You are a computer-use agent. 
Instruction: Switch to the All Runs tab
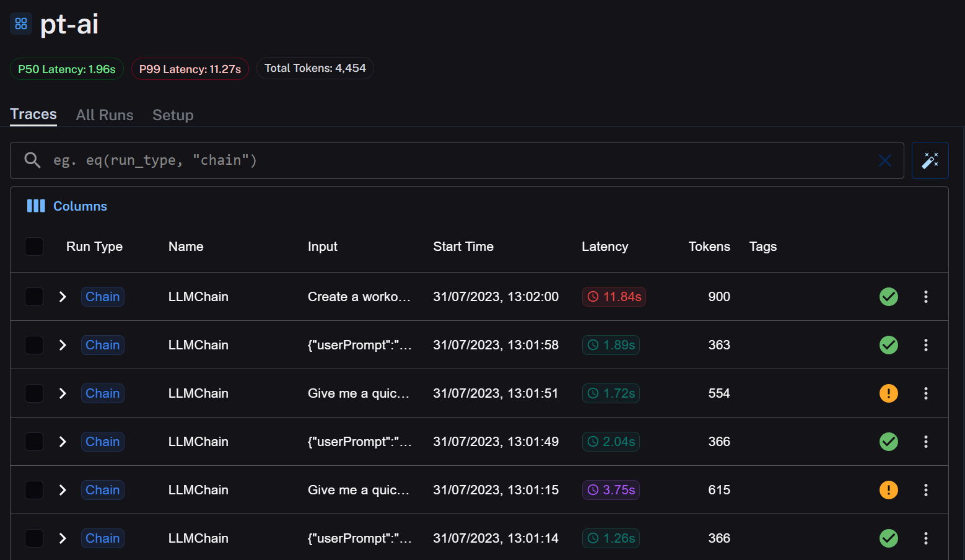[x=105, y=115]
